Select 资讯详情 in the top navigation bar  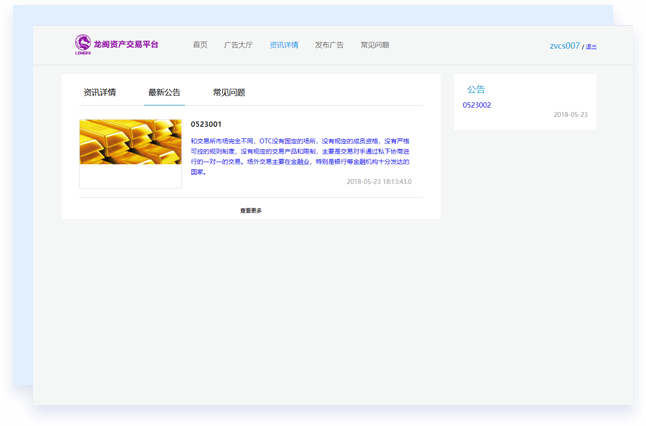click(x=284, y=45)
